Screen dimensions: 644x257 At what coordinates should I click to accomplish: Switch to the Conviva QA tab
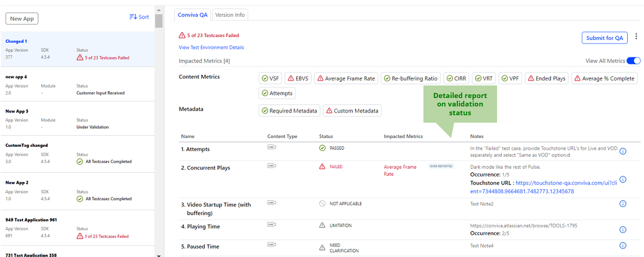pos(192,15)
